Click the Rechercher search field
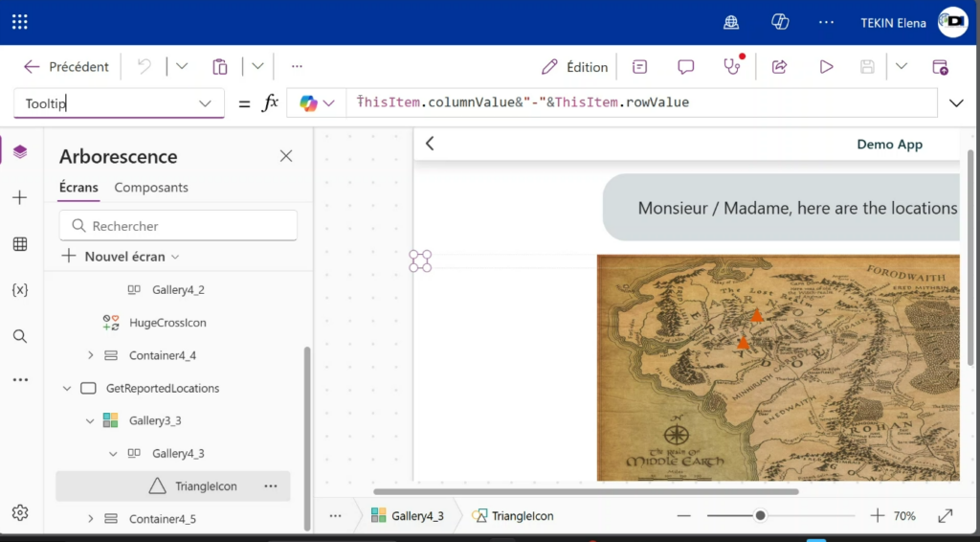980x542 pixels. (x=179, y=226)
